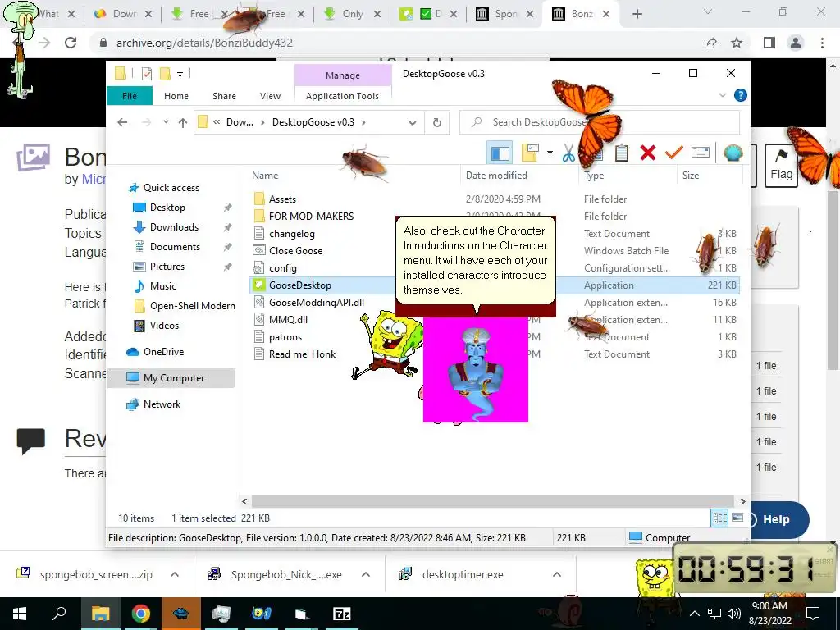This screenshot has height=630, width=840.
Task: Bookmark this page with the star icon
Action: coord(737,43)
